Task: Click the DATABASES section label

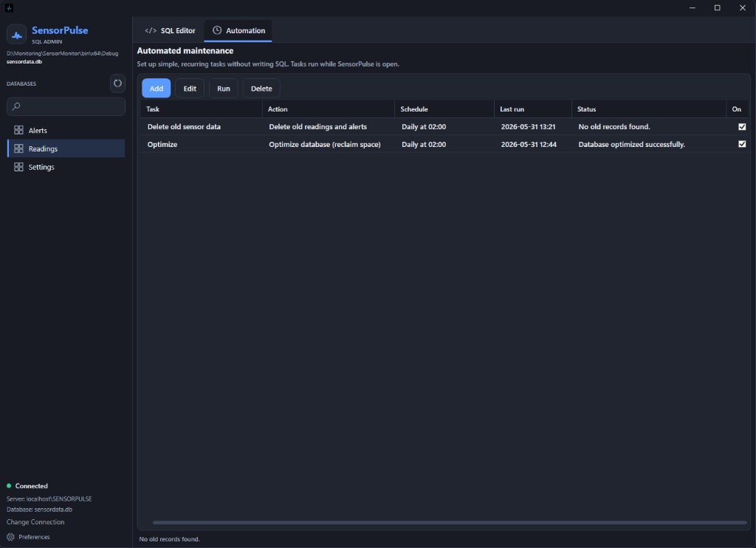Action: [x=21, y=83]
